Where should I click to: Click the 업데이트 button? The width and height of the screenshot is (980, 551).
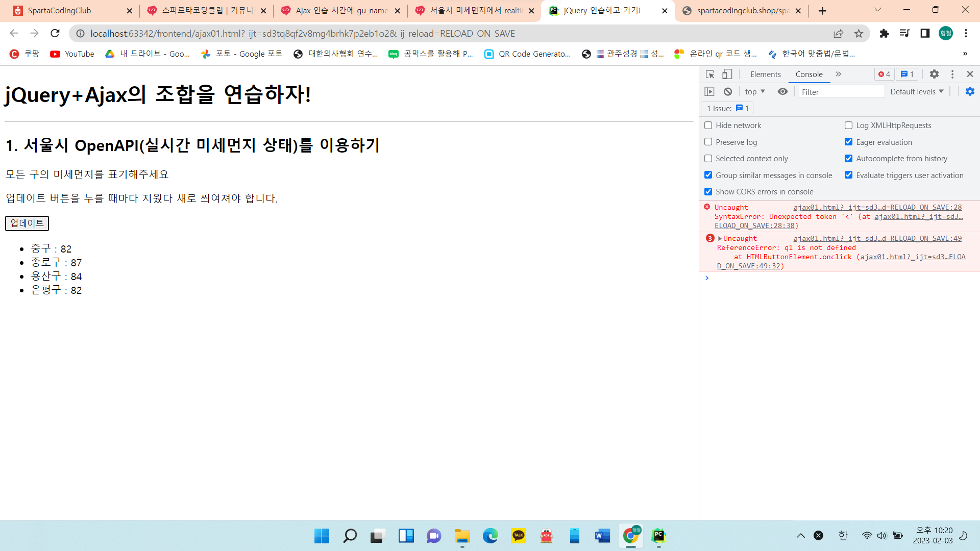(x=27, y=223)
